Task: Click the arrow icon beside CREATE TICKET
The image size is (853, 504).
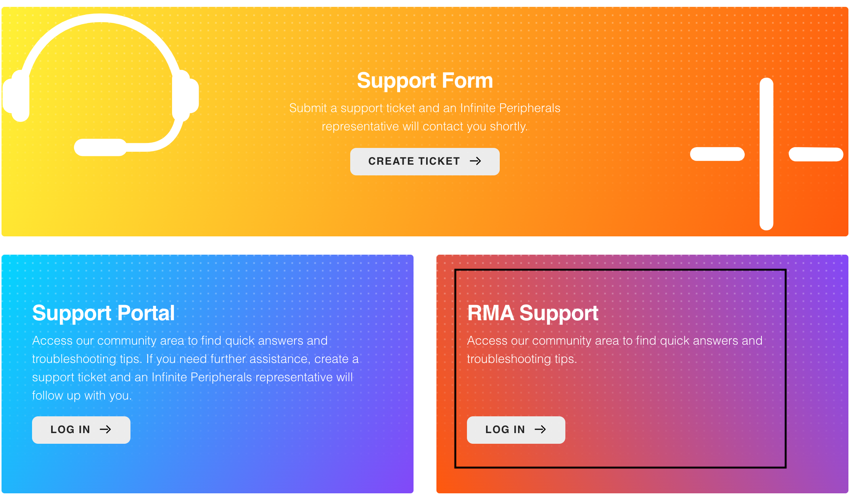Action: click(x=475, y=161)
